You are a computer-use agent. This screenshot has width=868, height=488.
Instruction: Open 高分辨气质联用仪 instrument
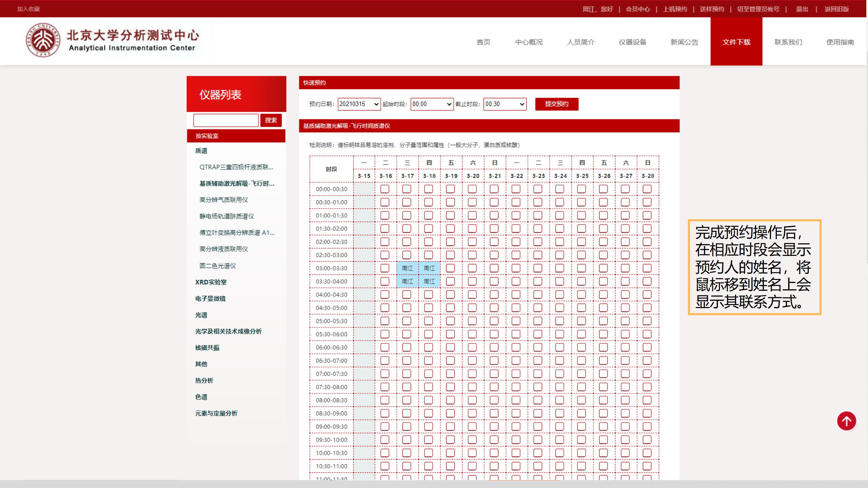[x=224, y=200]
